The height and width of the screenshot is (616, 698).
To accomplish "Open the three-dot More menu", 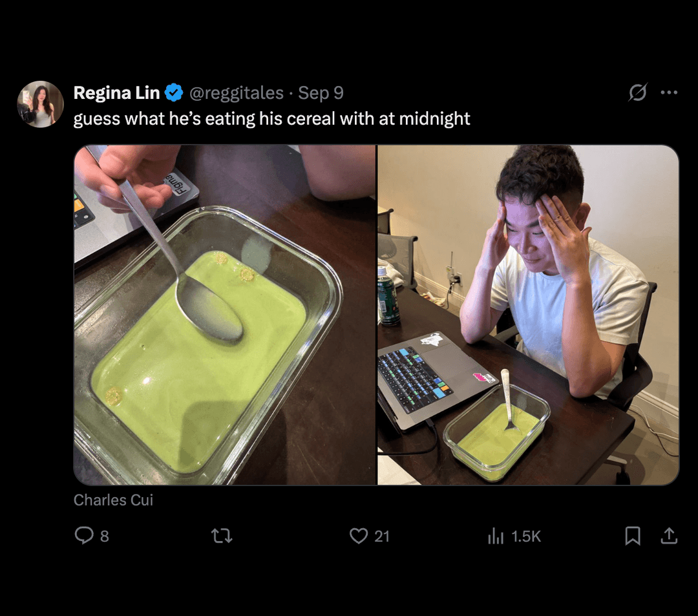I will tap(669, 93).
